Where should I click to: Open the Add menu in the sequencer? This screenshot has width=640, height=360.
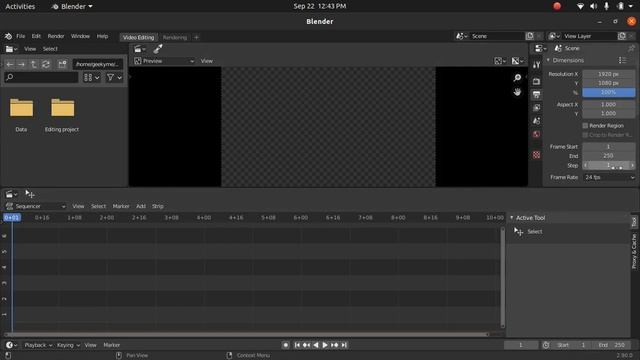(x=141, y=206)
